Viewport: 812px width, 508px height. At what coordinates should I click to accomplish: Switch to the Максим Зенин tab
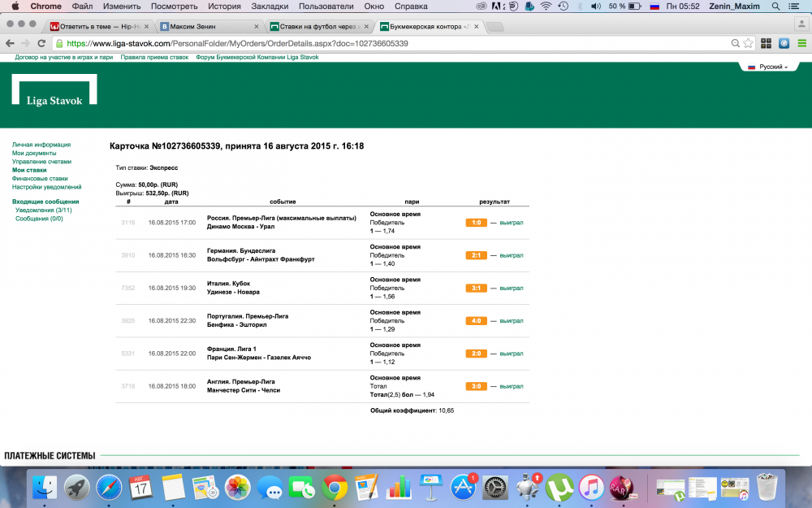(209, 27)
